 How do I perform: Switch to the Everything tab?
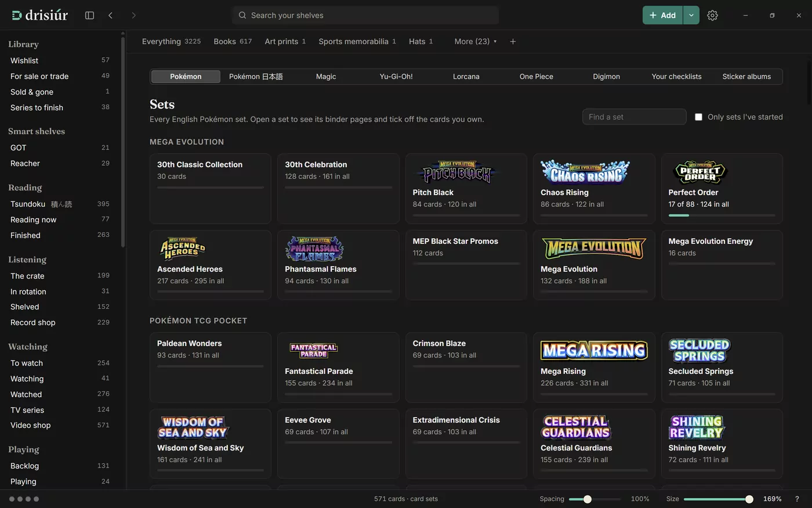(171, 41)
